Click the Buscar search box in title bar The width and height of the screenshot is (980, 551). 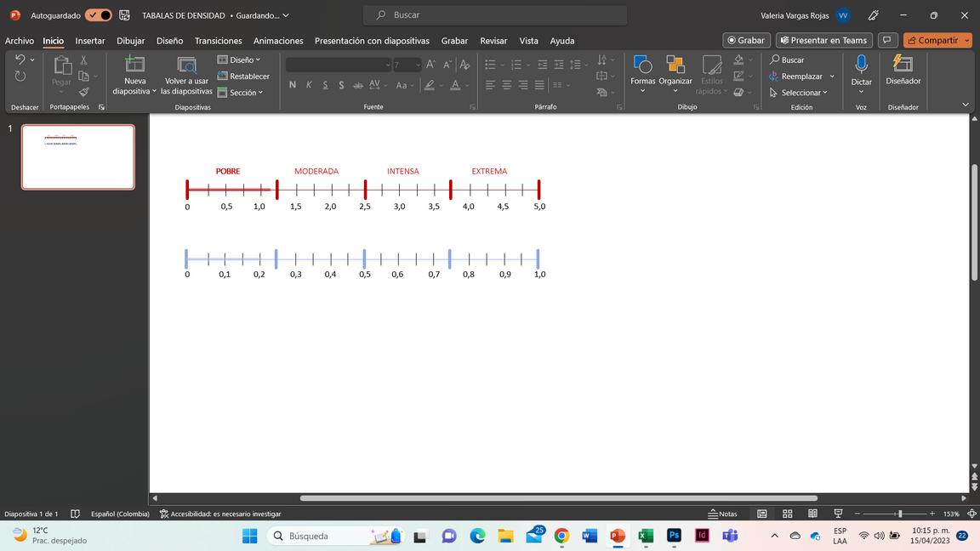[495, 15]
